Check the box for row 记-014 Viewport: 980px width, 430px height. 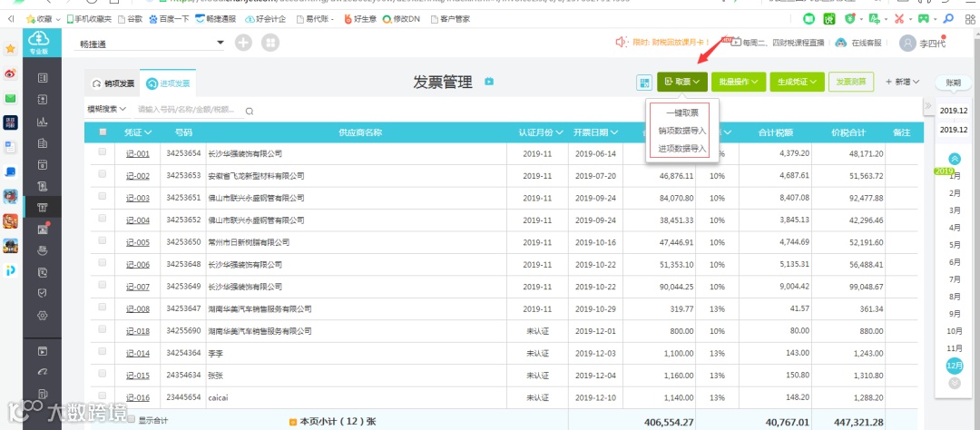point(103,351)
